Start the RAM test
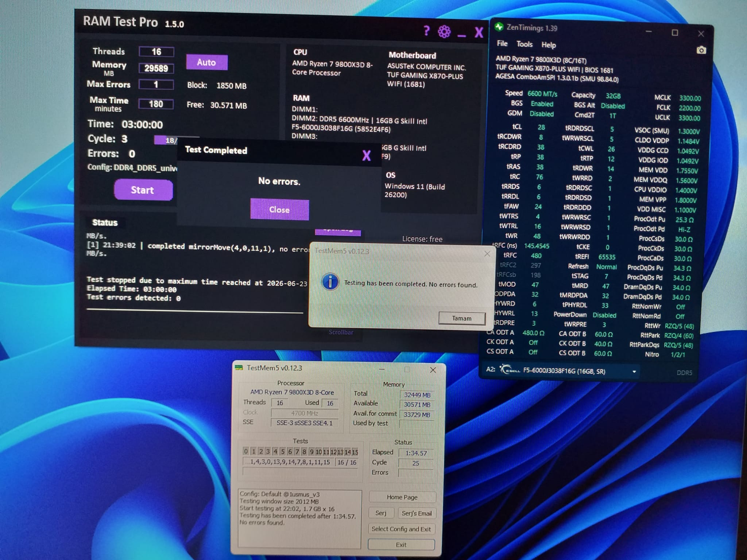This screenshot has height=560, width=747. click(143, 190)
